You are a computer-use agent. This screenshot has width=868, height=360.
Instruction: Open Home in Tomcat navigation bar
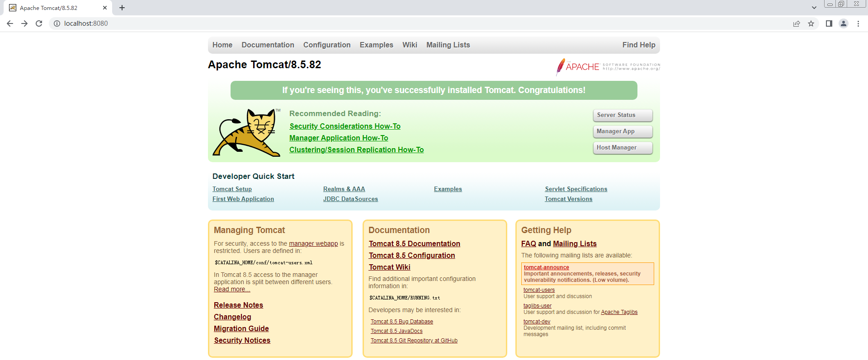click(x=222, y=45)
